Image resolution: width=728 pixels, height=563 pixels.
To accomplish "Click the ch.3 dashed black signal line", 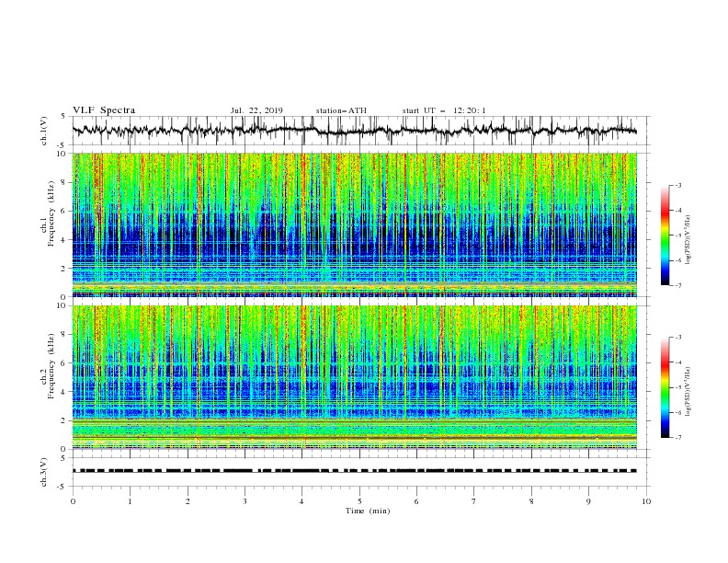I will coord(354,471).
